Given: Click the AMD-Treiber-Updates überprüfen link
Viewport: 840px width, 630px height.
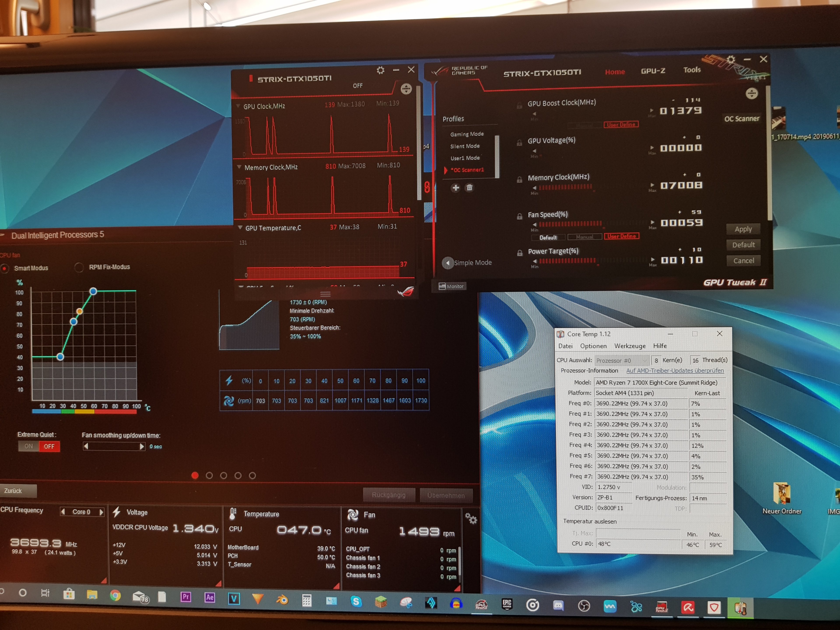Looking at the screenshot, I should tap(675, 371).
